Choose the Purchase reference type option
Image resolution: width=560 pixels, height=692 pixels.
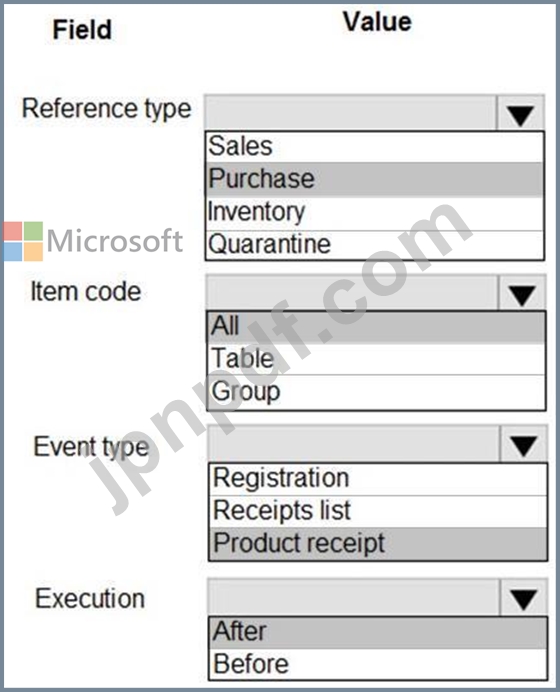[375, 179]
